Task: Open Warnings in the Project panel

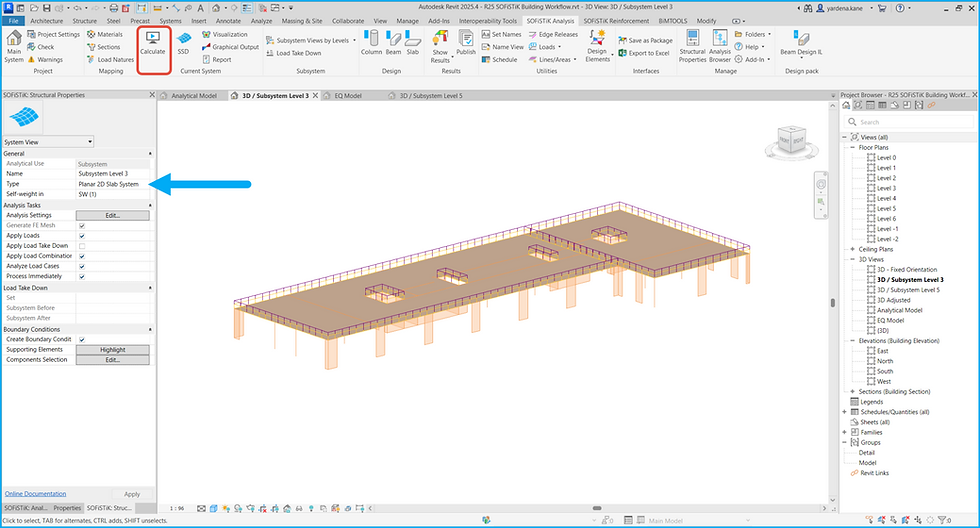Action: point(45,59)
